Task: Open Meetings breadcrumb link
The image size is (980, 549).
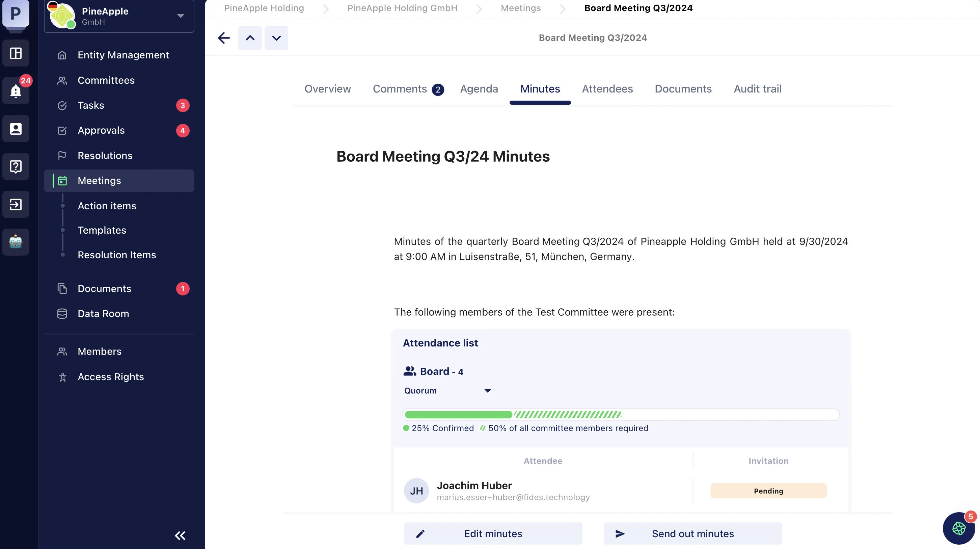Action: click(520, 8)
